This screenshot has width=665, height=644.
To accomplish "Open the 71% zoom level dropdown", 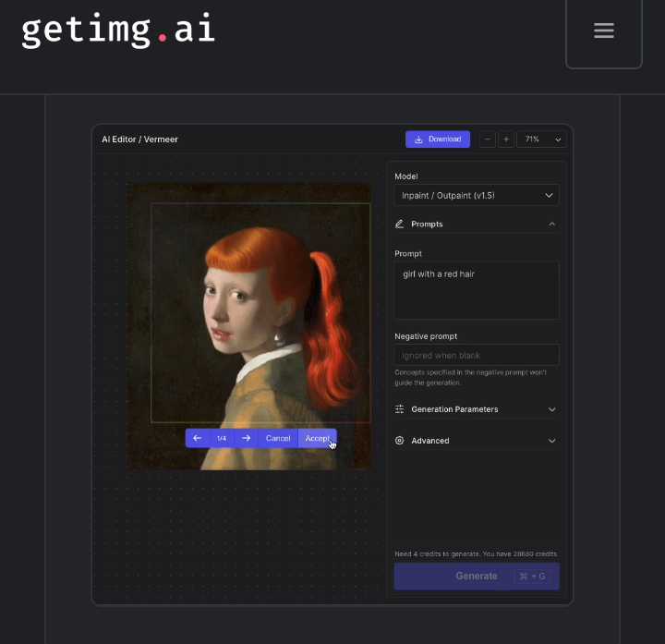I will 541,140.
